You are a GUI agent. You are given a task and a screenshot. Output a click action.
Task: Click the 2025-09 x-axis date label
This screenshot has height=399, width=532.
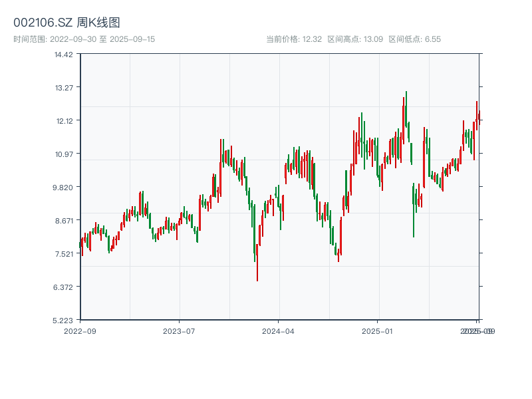(x=479, y=331)
